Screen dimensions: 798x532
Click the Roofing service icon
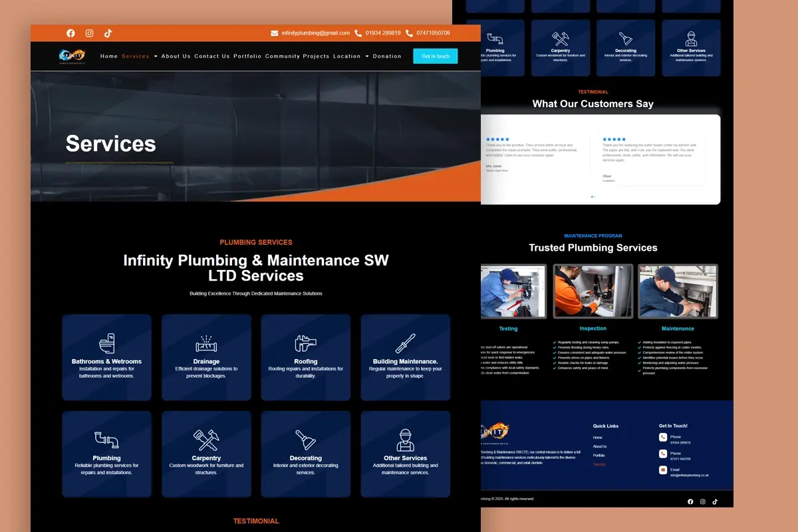[305, 344]
